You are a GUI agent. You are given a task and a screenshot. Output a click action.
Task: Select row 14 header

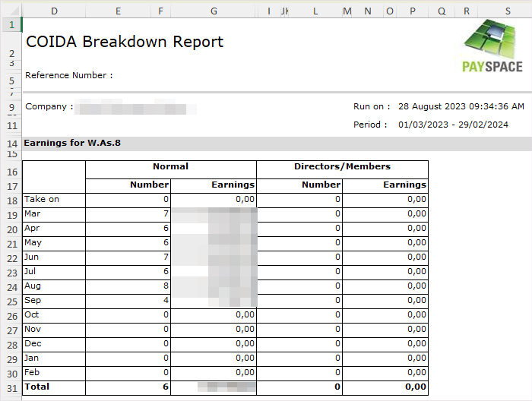point(11,144)
